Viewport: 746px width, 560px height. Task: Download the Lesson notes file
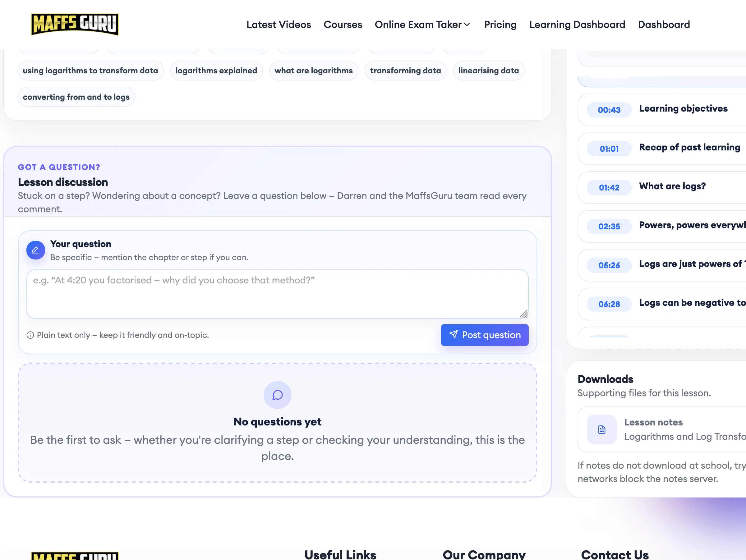[662, 429]
